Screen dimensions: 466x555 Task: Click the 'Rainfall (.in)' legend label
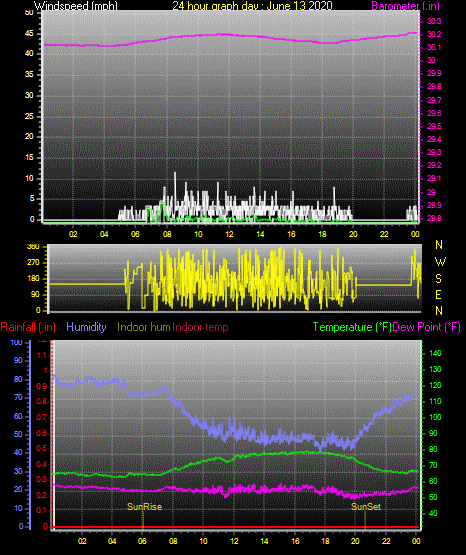[x=28, y=327]
